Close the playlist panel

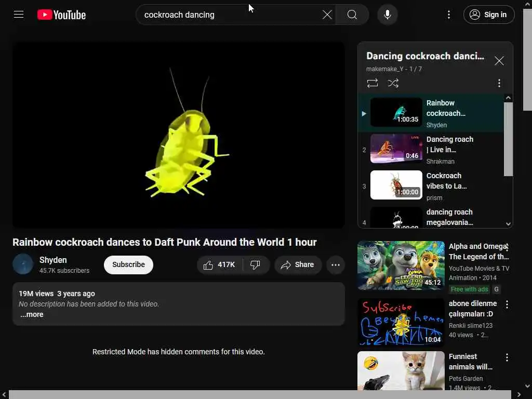[499, 61]
